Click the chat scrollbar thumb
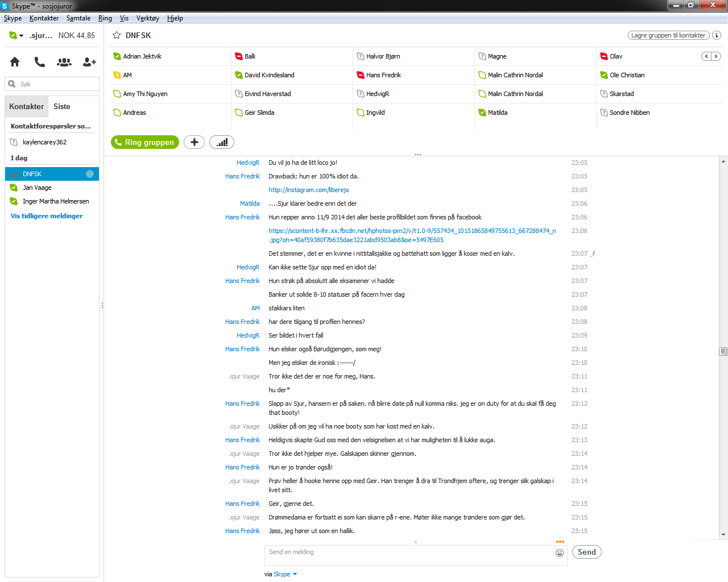 pos(723,351)
